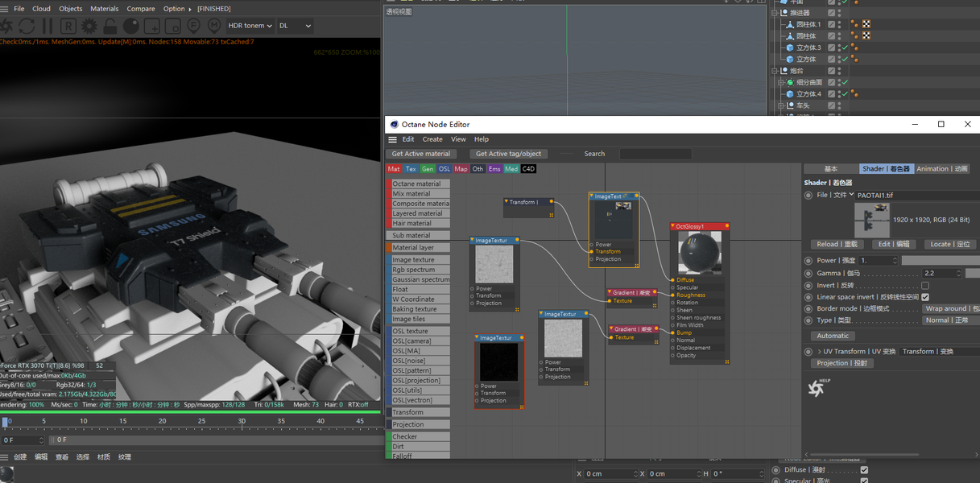Click the clay mode sphere icon

[x=130, y=26]
